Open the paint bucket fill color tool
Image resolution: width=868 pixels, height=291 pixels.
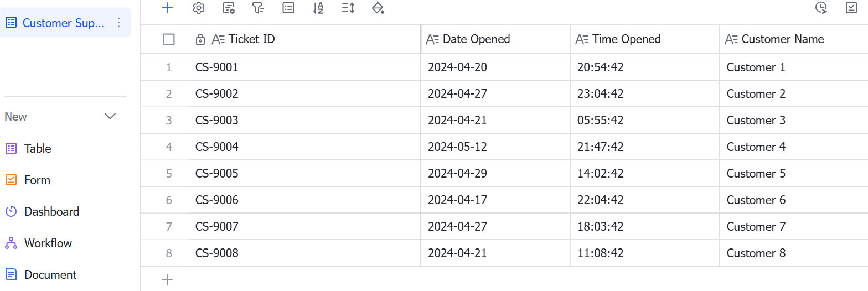[378, 8]
